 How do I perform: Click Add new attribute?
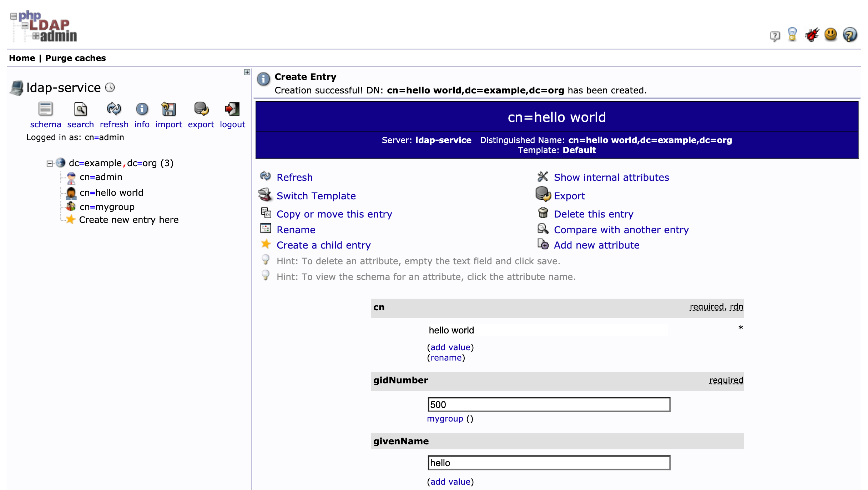[596, 245]
